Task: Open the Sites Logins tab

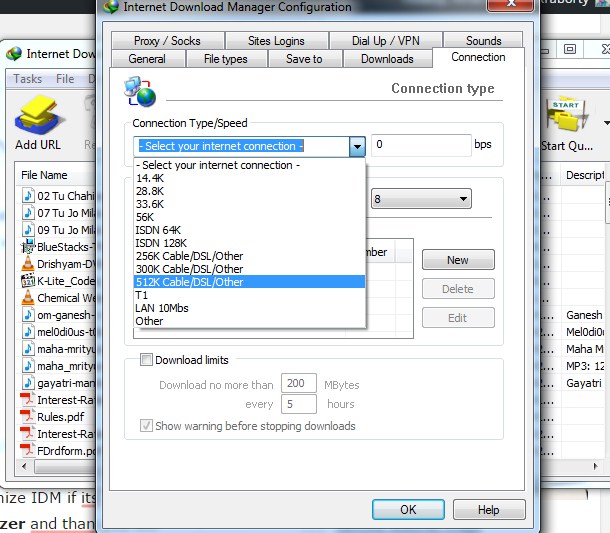Action: 276,40
